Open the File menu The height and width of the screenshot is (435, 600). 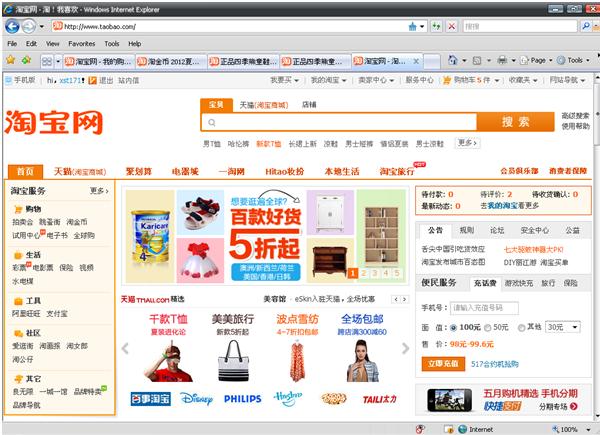click(x=12, y=44)
